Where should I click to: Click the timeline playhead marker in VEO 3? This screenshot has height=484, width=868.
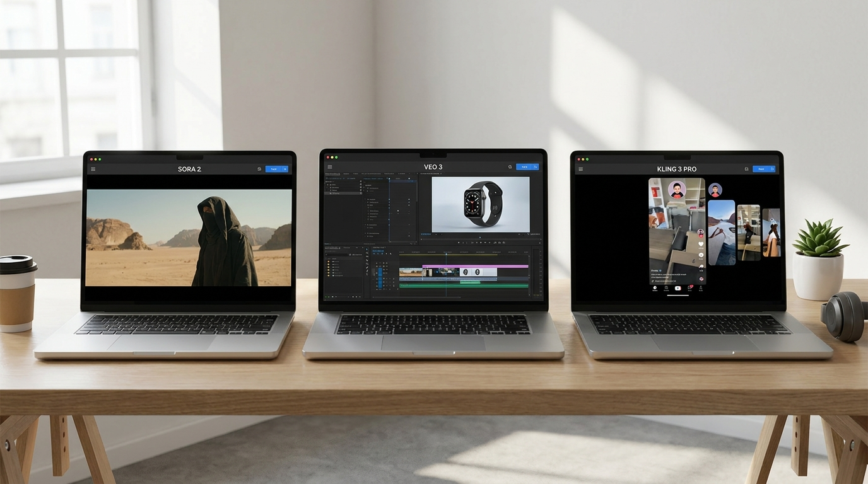pyautogui.click(x=446, y=254)
